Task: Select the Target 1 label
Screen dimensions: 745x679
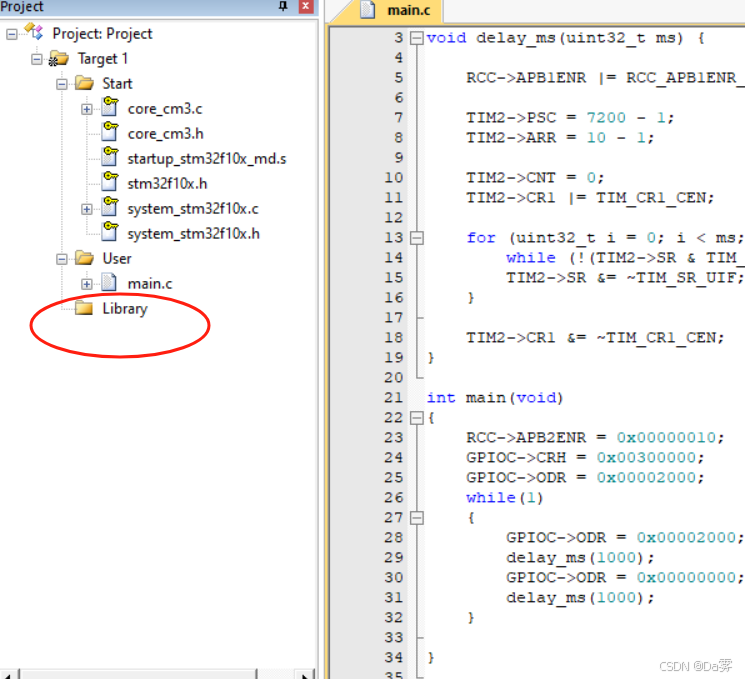Action: tap(103, 59)
